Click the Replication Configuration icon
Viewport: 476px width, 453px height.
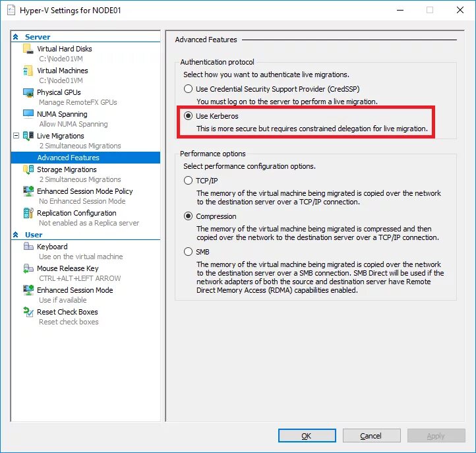pyautogui.click(x=28, y=213)
